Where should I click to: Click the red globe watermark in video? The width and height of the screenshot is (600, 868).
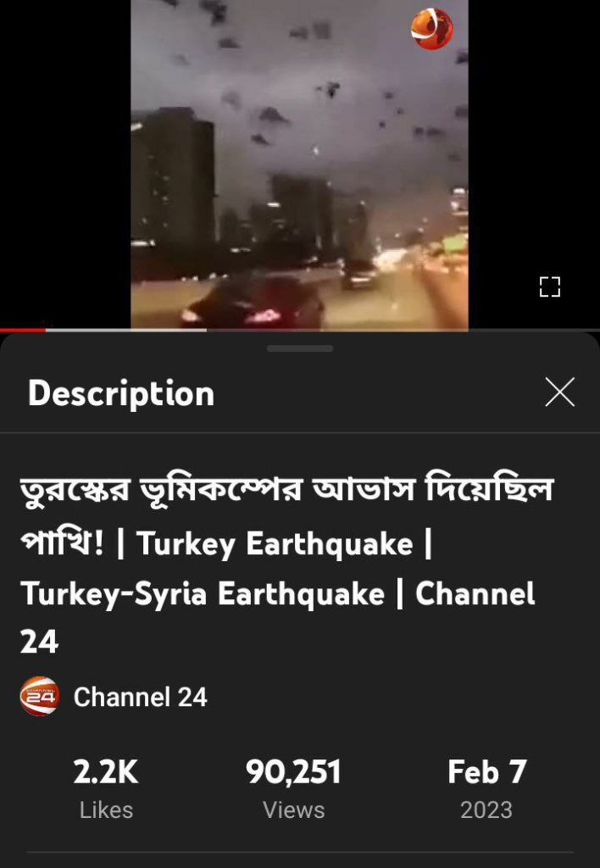pyautogui.click(x=431, y=29)
